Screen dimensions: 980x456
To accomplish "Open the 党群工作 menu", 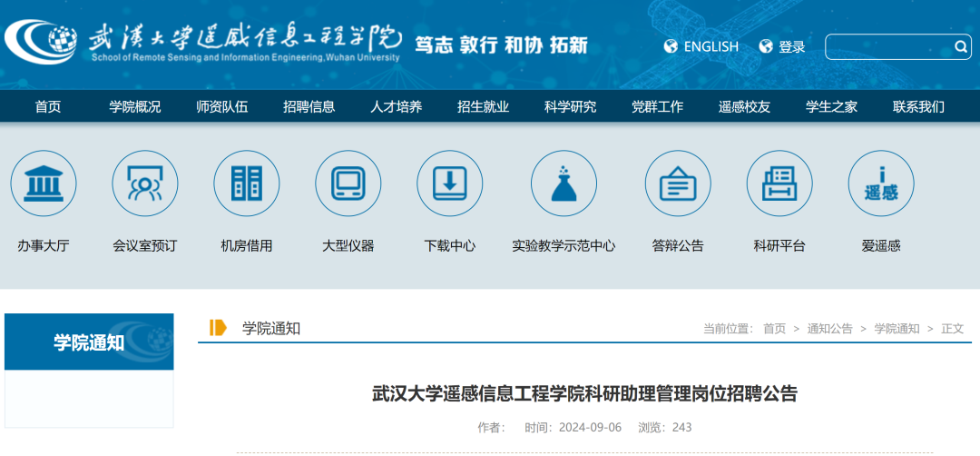I will pyautogui.click(x=658, y=107).
